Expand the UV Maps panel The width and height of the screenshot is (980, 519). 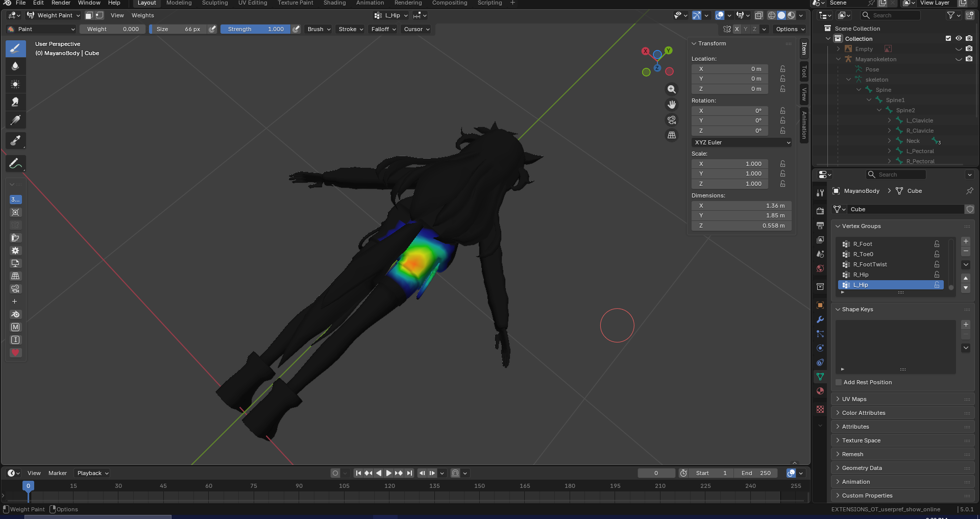coord(854,399)
